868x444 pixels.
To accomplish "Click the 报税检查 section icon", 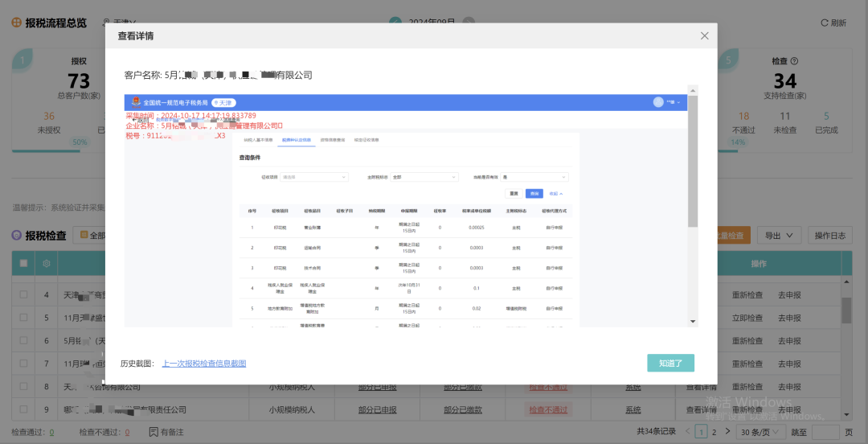I will point(17,236).
